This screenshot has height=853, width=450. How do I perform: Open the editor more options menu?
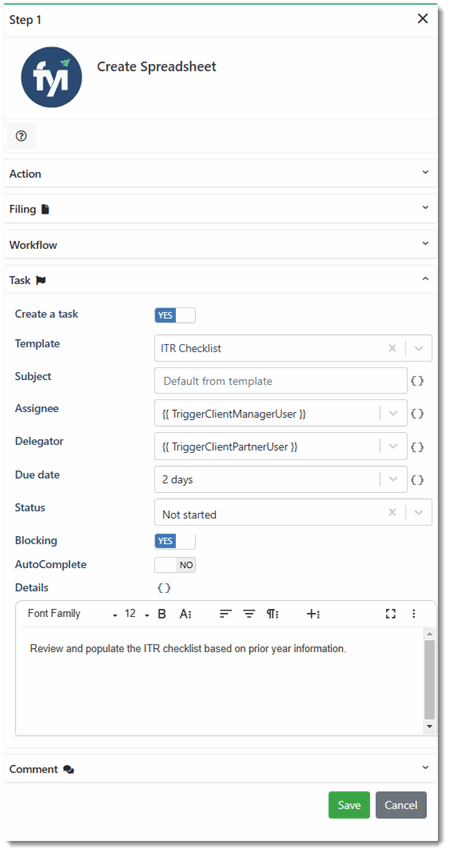tap(414, 614)
